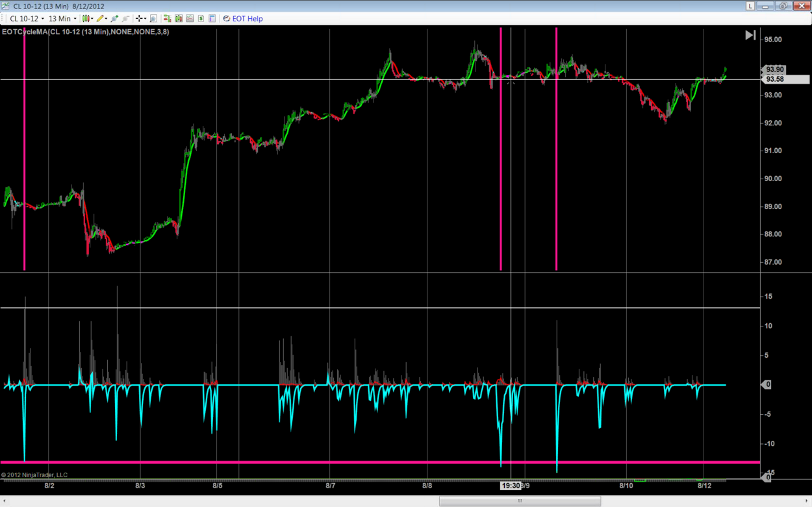
Task: Click the lower panel zero marker on axis
Action: point(767,384)
